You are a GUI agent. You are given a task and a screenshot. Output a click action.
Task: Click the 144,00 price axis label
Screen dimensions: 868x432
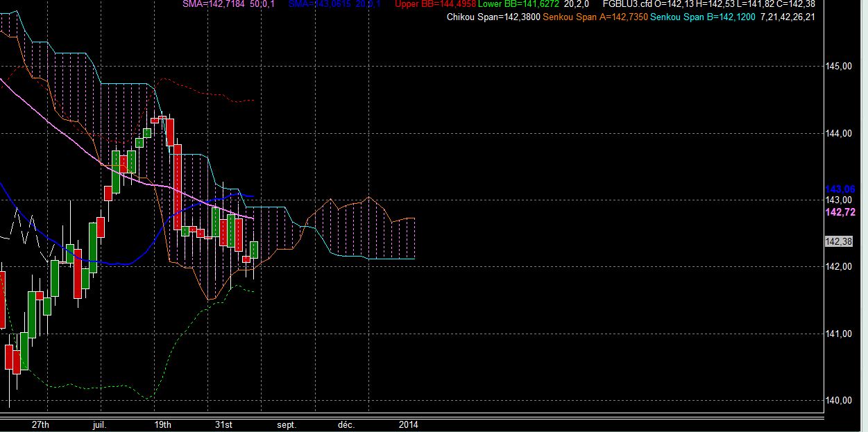(x=839, y=133)
